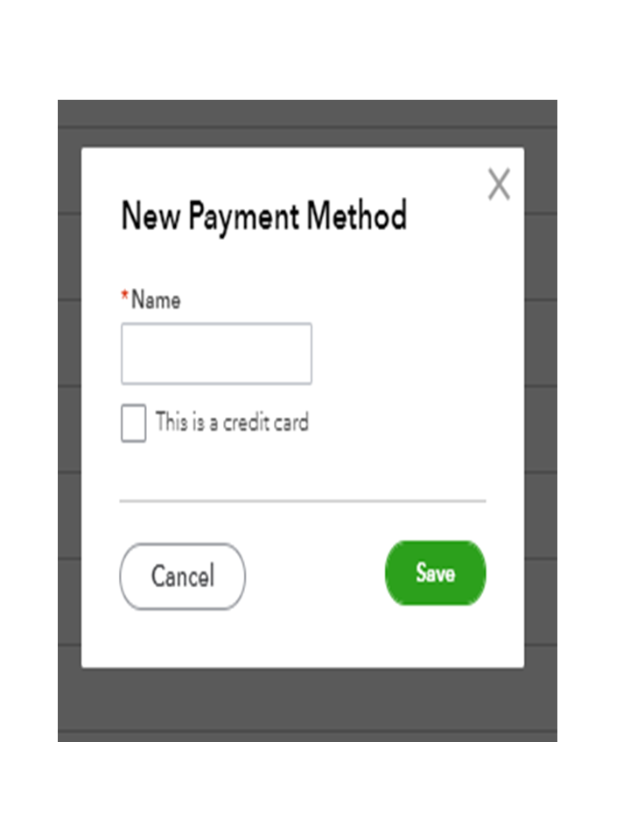Image resolution: width=630 pixels, height=840 pixels.
Task: Select the outlined Cancel button
Action: tap(183, 577)
